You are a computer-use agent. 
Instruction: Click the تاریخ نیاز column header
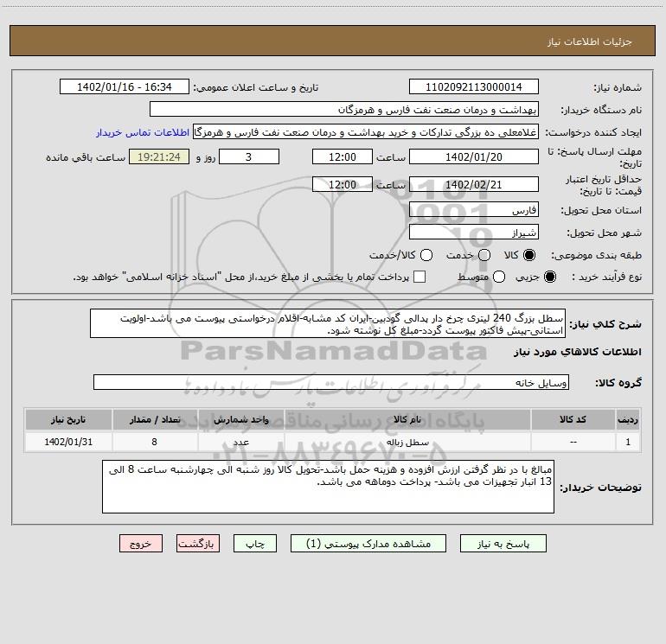[68, 419]
